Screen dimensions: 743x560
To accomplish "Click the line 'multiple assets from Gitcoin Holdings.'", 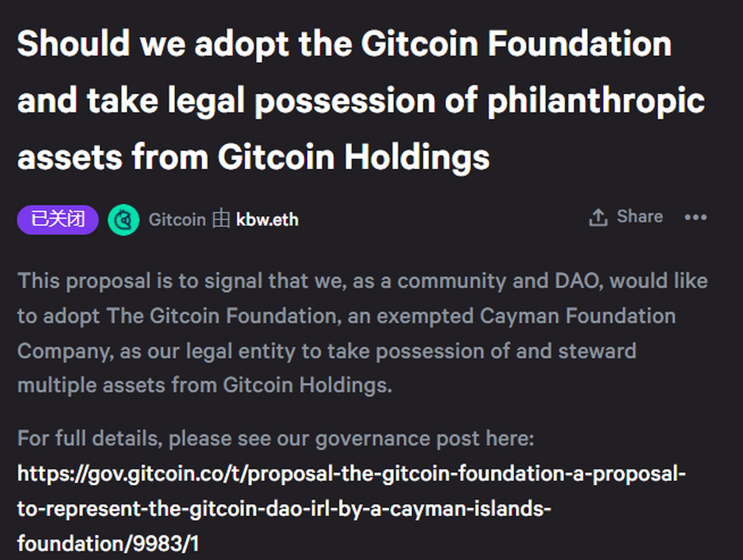I will (x=204, y=385).
